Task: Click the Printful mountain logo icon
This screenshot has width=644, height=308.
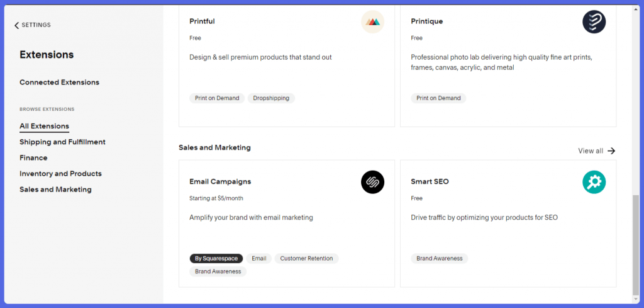Action: click(x=372, y=22)
